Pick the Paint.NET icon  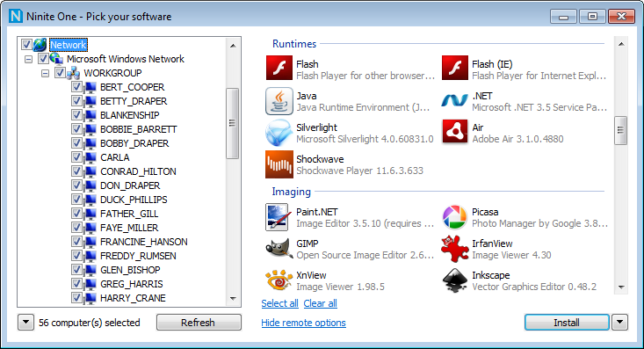[278, 216]
